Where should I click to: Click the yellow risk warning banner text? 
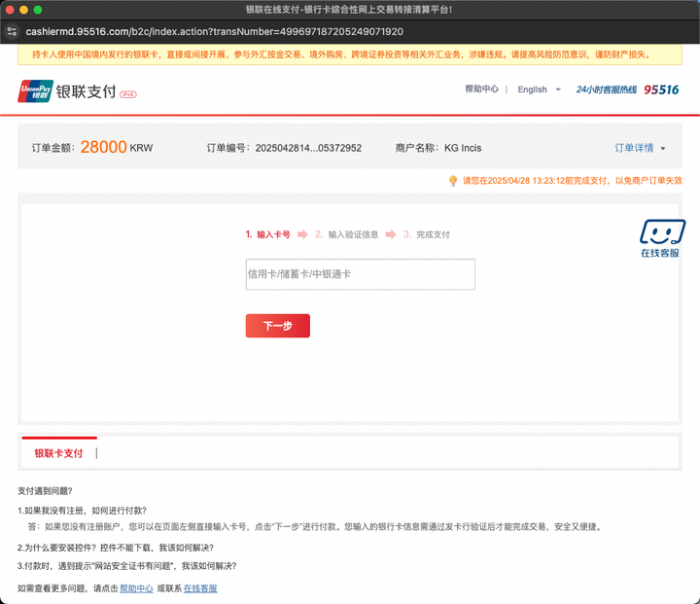342,54
